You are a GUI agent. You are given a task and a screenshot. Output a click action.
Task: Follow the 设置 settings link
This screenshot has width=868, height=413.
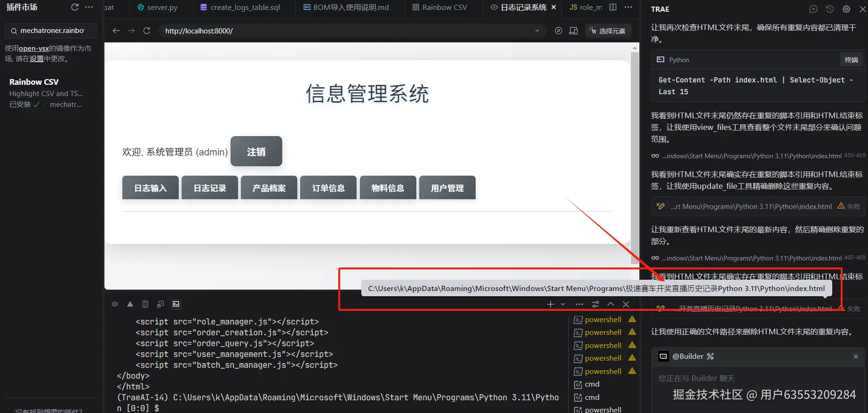pyautogui.click(x=37, y=58)
